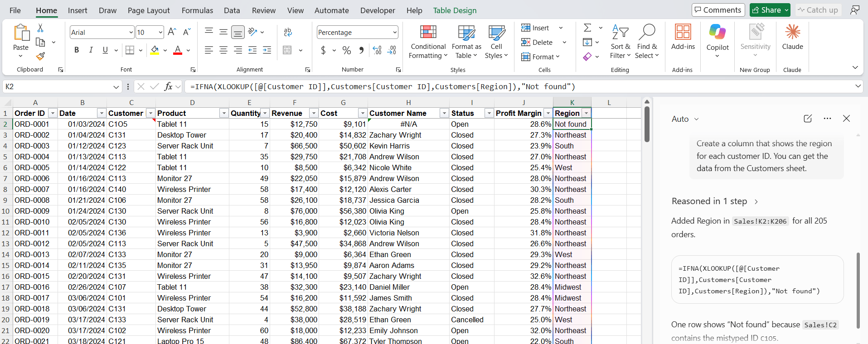Decrease font size with the small A icon
The width and height of the screenshot is (868, 344).
(186, 32)
